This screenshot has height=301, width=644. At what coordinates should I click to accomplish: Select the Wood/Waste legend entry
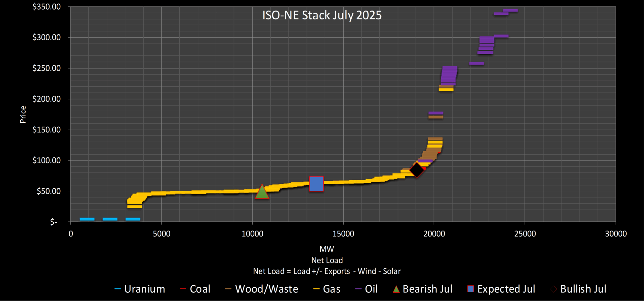[x=266, y=289]
